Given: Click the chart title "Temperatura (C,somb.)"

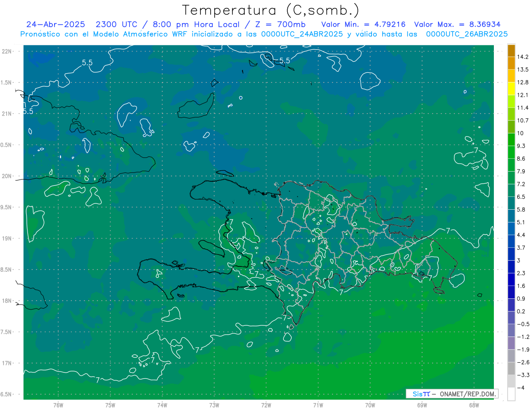Looking at the screenshot, I should coord(270,10).
